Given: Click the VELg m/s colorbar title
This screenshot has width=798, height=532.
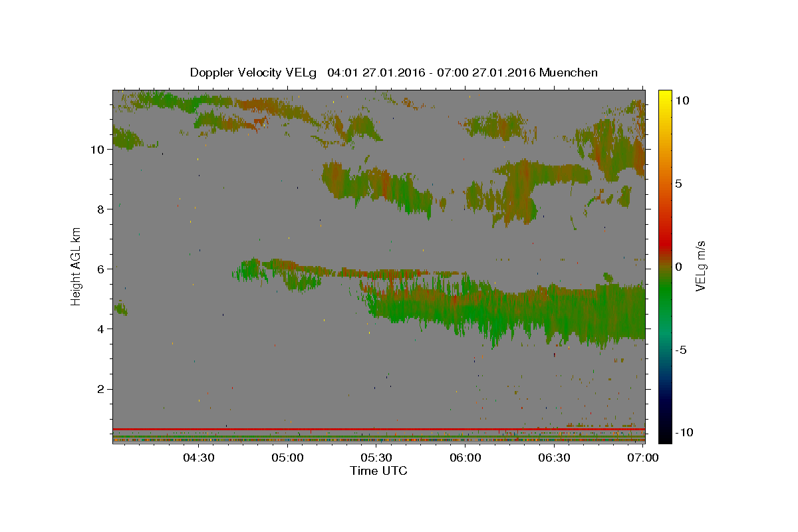Looking at the screenshot, I should point(701,266).
